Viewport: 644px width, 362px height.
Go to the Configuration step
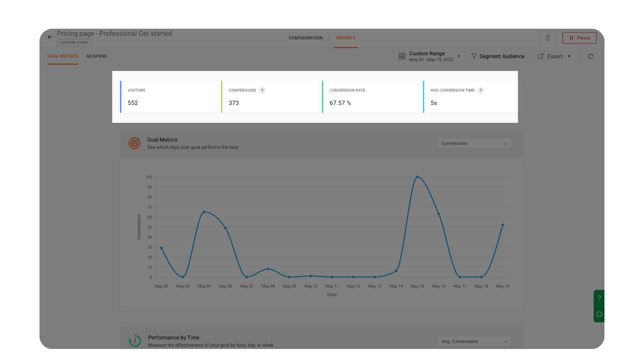306,38
